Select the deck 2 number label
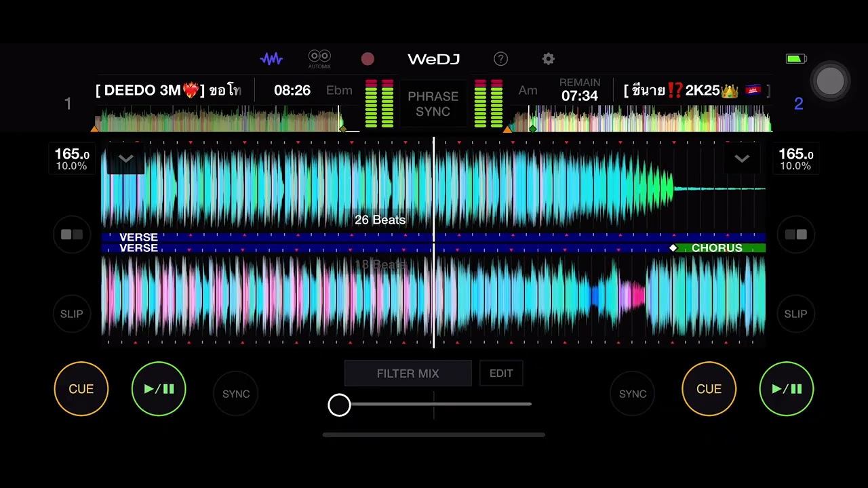The width and height of the screenshot is (868, 488). point(798,104)
